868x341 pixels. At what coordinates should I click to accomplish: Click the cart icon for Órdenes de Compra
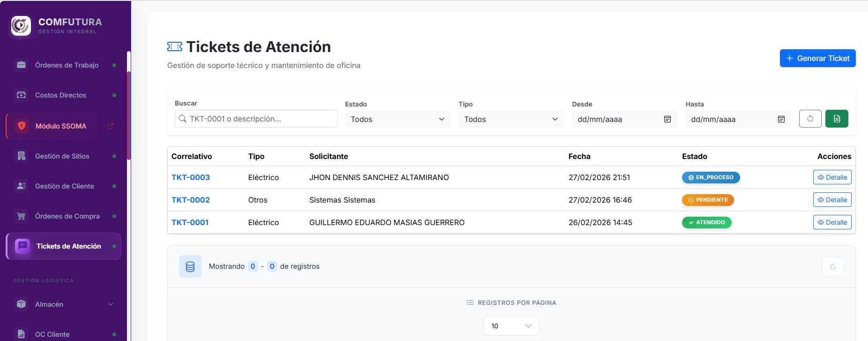click(x=22, y=216)
